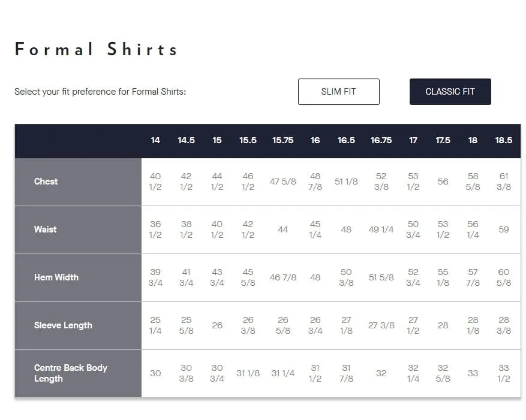Click the fit preference instruction text
Screen dimensions: 526x420
click(100, 92)
